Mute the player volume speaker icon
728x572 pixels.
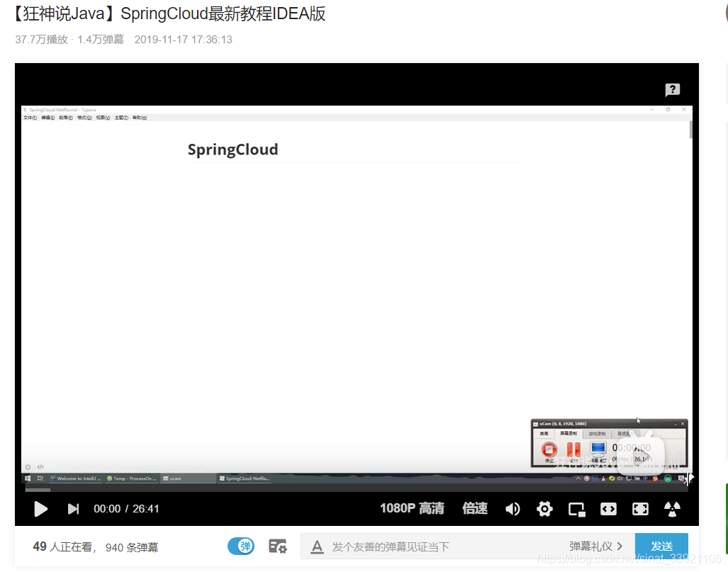pos(513,509)
